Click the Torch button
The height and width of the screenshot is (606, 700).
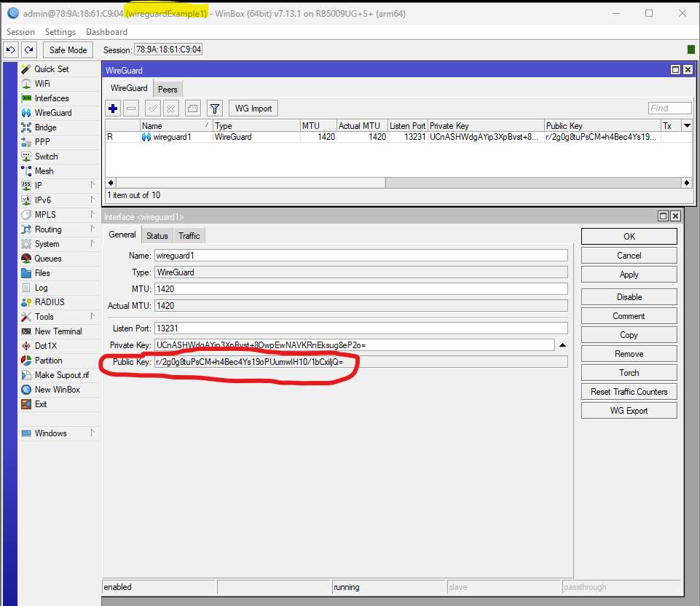pyautogui.click(x=629, y=373)
